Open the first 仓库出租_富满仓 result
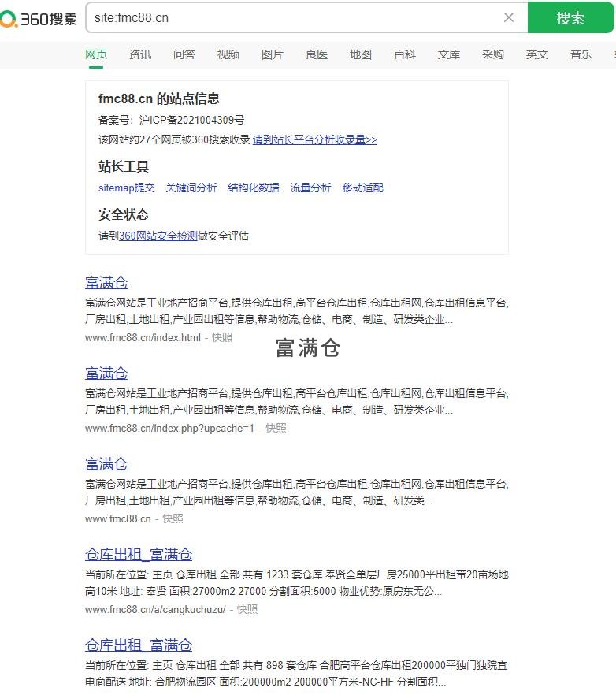The height and width of the screenshot is (695, 616). pos(139,555)
